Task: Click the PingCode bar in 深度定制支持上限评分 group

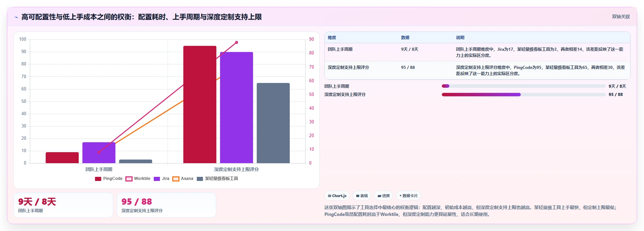Action: pyautogui.click(x=200, y=105)
